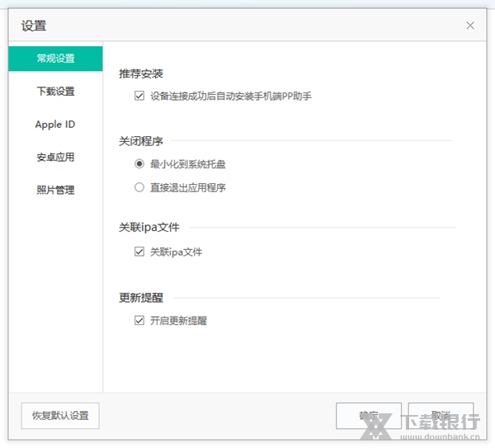This screenshot has width=495, height=448.
Task: Disable the 开启更新提醒 checkbox box
Action: coord(139,320)
